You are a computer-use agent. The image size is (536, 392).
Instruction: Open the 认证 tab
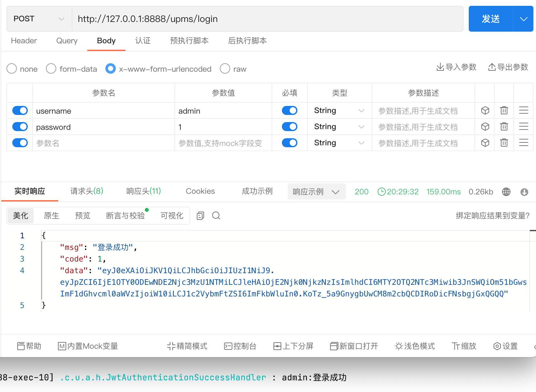(143, 41)
